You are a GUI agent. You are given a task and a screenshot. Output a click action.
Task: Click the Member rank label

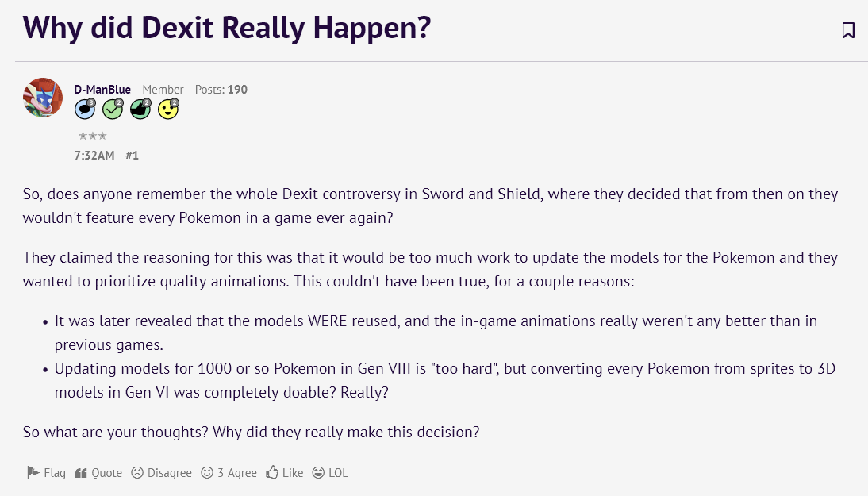tap(163, 89)
